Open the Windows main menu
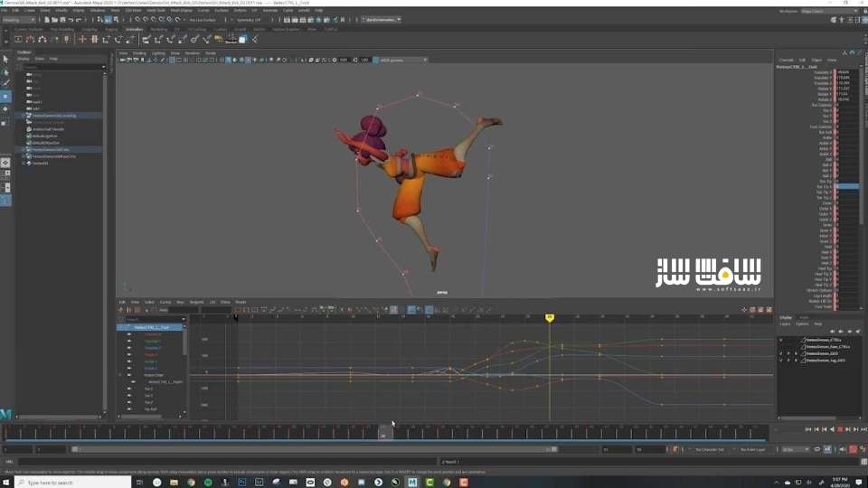The image size is (868, 488). tap(97, 10)
